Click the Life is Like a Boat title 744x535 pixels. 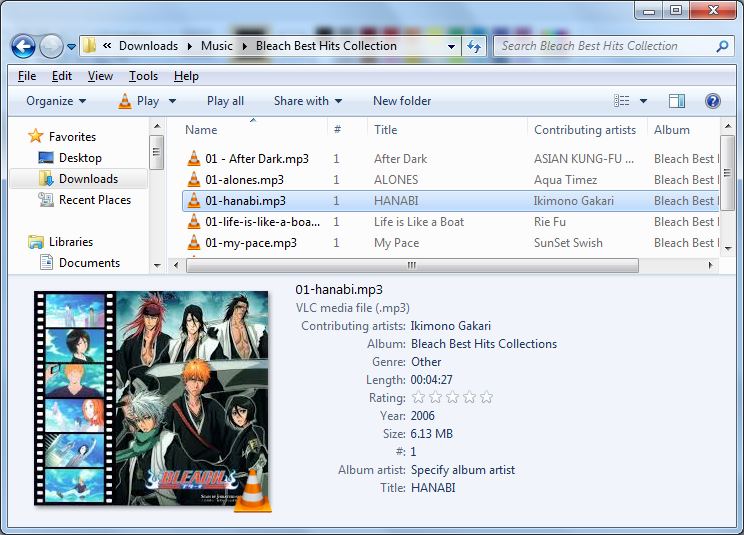pyautogui.click(x=418, y=222)
